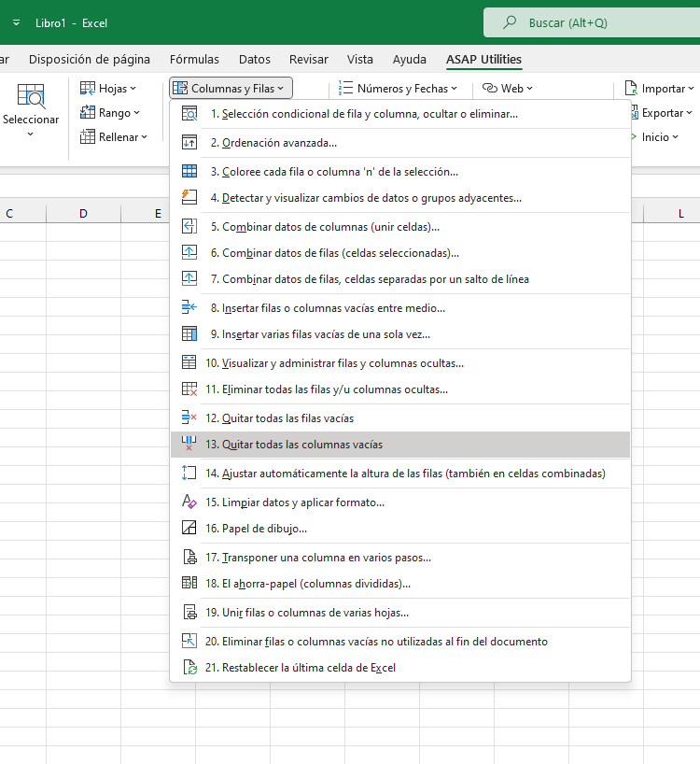Click the search magnifier icon in Buscar
700x764 pixels.
point(510,22)
